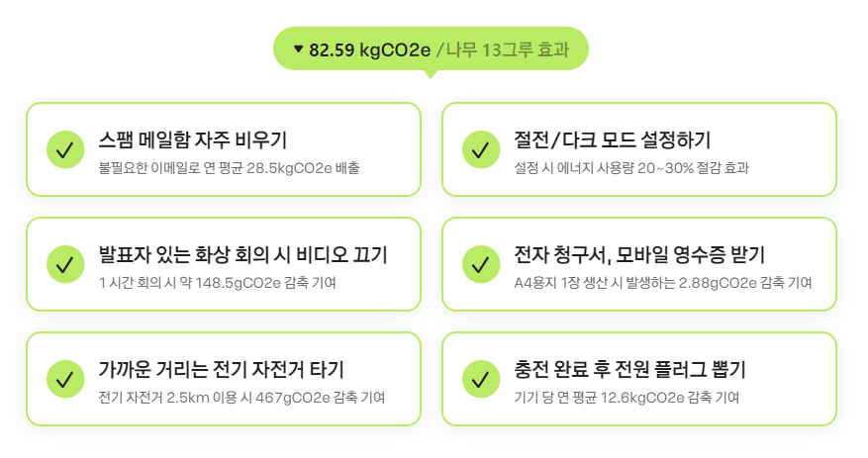Viewport: 868px width, 458px height.
Task: Click green check icon beside 전자 청구서
Action: pyautogui.click(x=481, y=264)
